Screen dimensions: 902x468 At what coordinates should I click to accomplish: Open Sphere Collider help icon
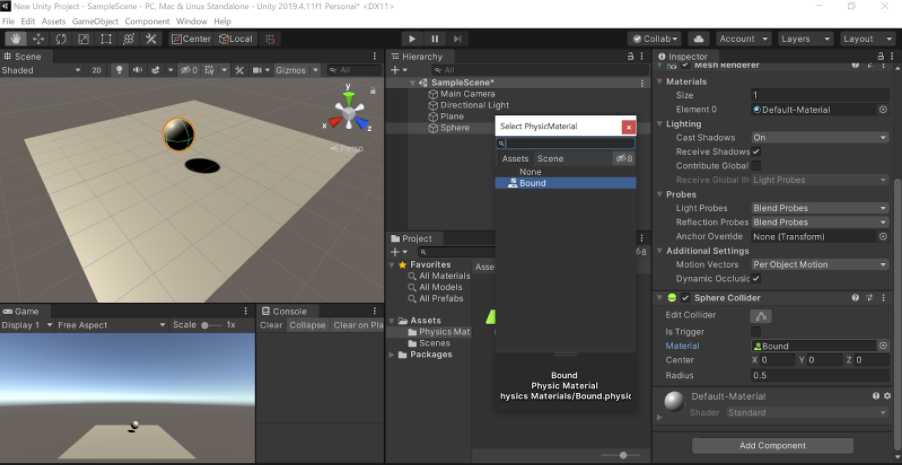(855, 298)
